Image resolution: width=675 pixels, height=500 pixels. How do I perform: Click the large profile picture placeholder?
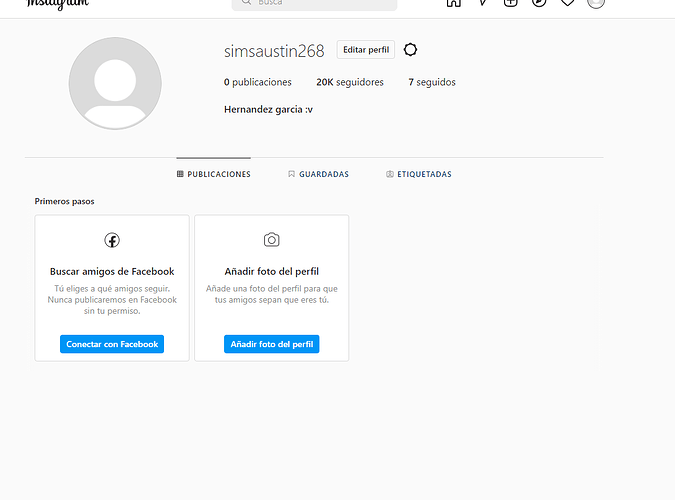(115, 83)
